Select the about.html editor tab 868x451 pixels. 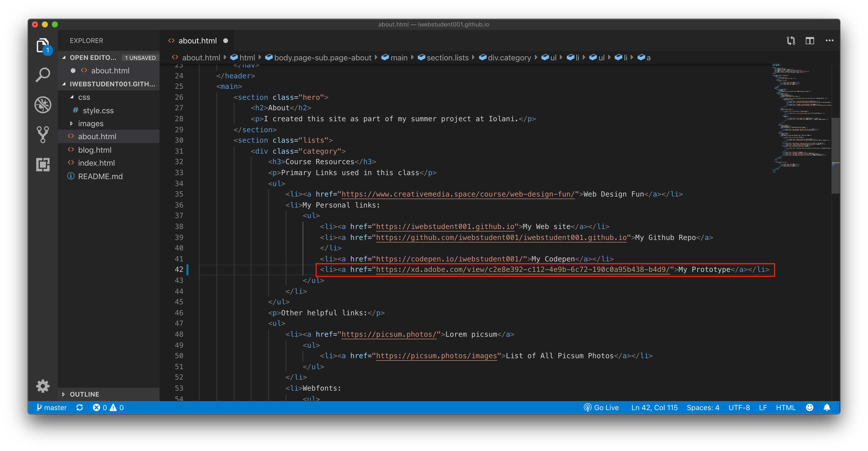(197, 41)
